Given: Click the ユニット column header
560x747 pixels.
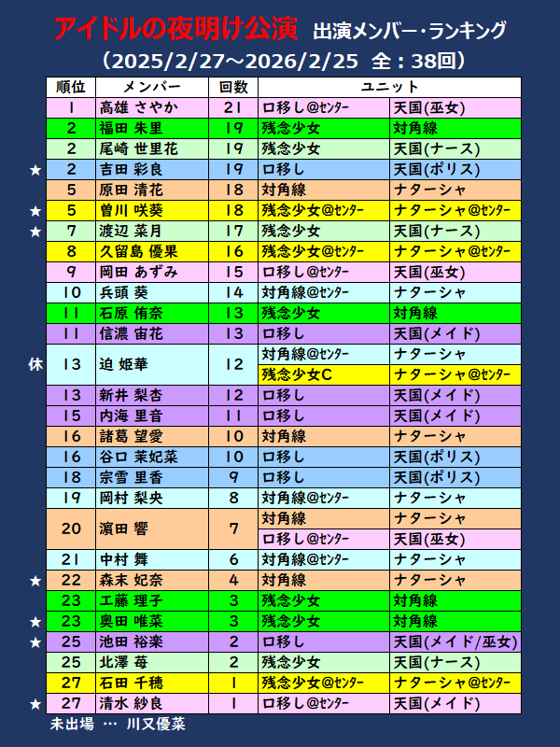Looking at the screenshot, I should pyautogui.click(x=389, y=87).
